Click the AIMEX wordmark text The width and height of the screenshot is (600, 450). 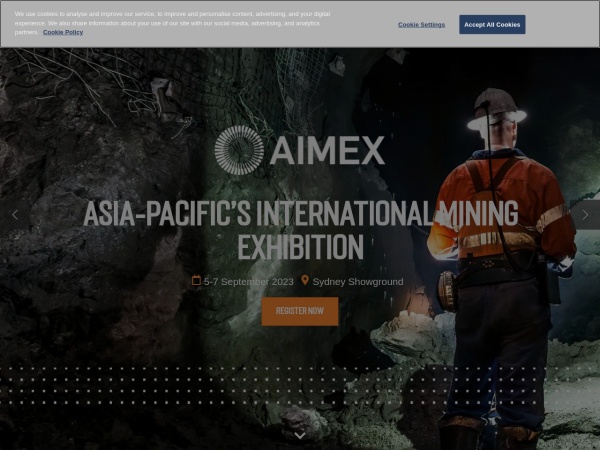(327, 150)
